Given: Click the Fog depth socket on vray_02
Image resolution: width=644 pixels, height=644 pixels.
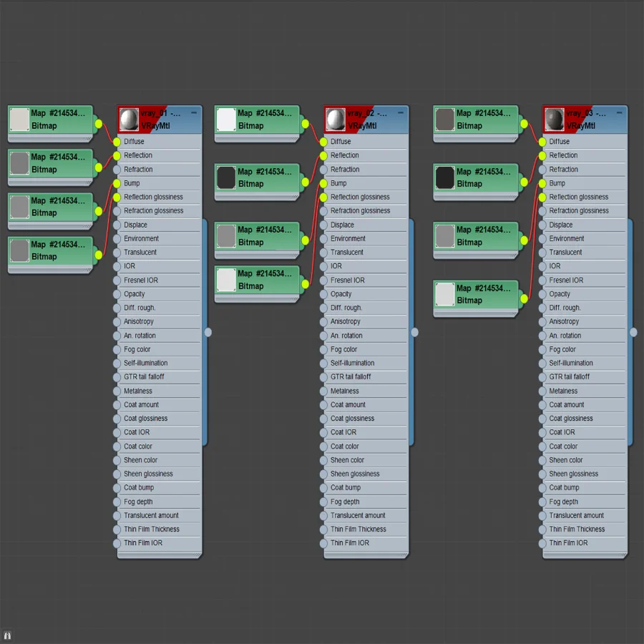Looking at the screenshot, I should click(323, 502).
